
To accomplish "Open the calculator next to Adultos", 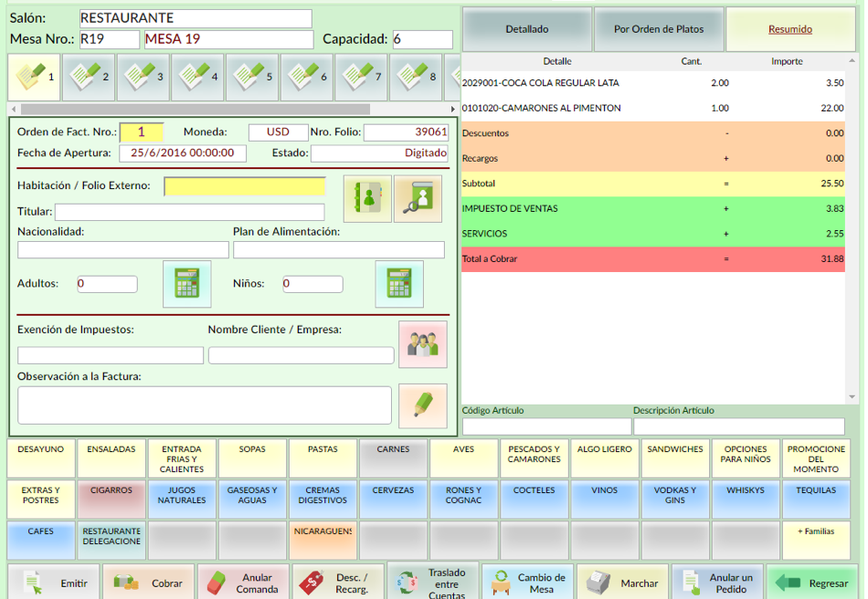I will [x=186, y=284].
